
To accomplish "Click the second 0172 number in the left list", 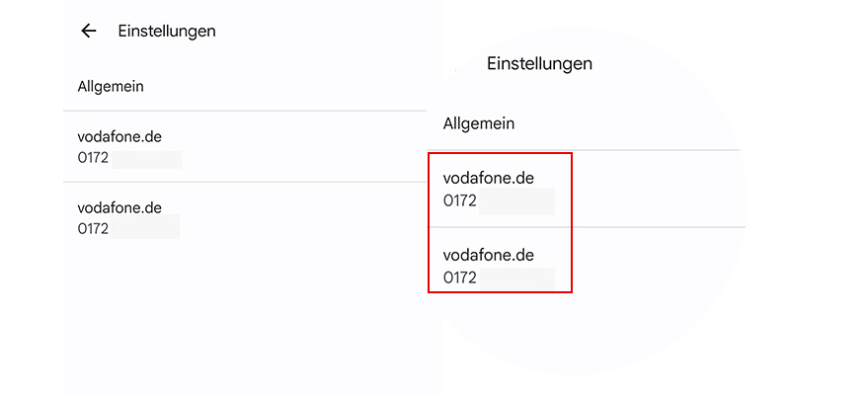I will click(x=93, y=229).
